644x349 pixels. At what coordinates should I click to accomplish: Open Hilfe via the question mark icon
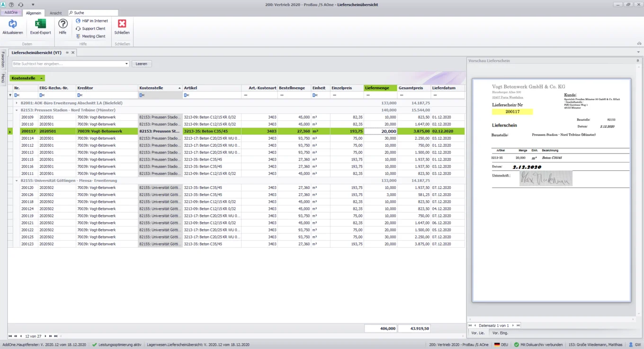coord(63,24)
